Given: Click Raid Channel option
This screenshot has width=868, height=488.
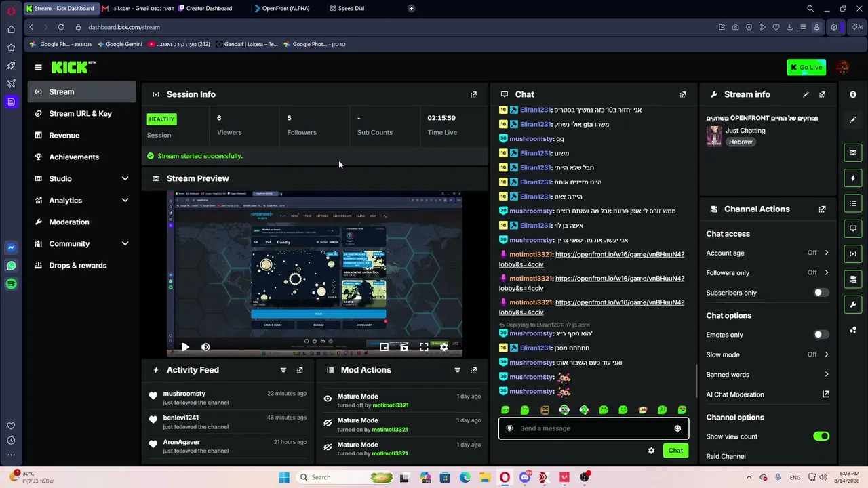Looking at the screenshot, I should 726,456.
